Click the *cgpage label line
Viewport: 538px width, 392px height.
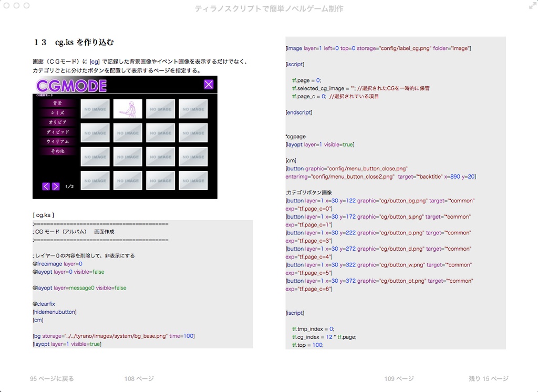295,136
